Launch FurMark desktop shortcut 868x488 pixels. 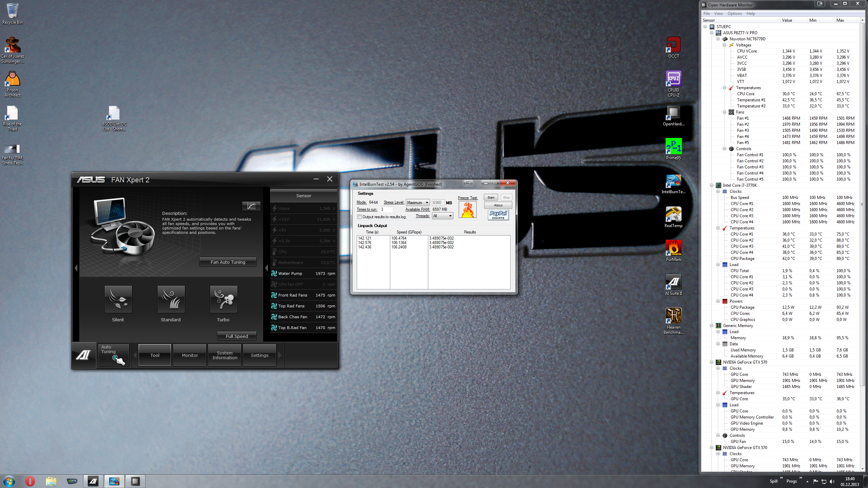click(673, 251)
